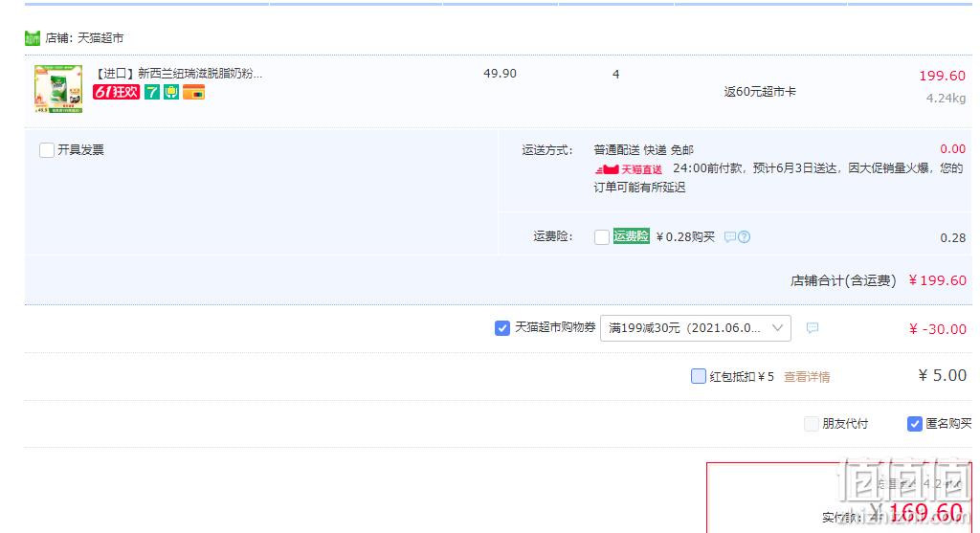Click the Tmall supermarket store icon
The image size is (980, 533).
33,38
